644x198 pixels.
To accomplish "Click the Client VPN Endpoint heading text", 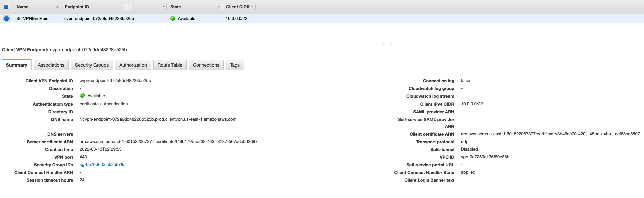I will (64, 50).
